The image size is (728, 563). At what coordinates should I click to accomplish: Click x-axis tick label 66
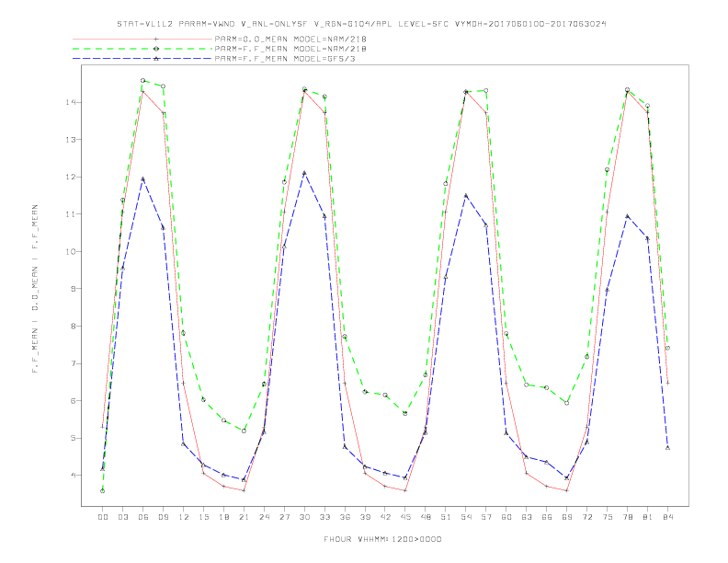[x=547, y=517]
